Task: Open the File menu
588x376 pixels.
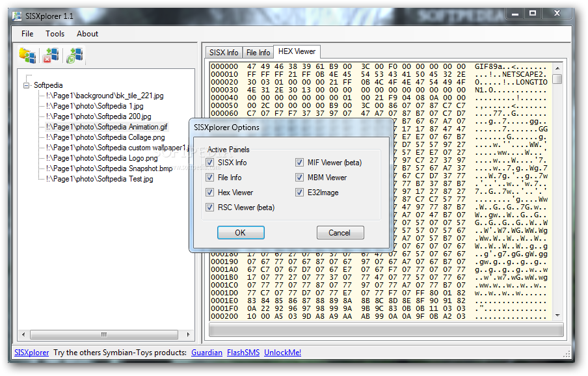Action: (27, 34)
